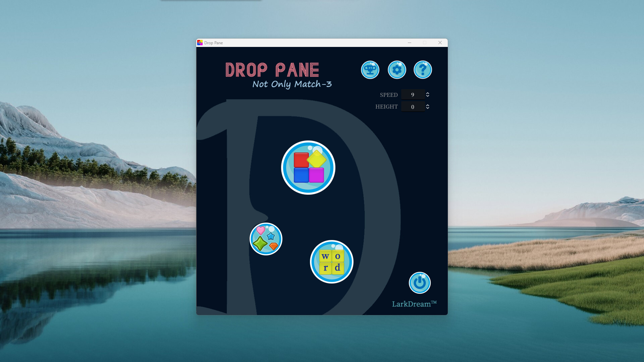Decrease the SPEED value with its down arrow
This screenshot has height=362, width=644.
point(428,96)
